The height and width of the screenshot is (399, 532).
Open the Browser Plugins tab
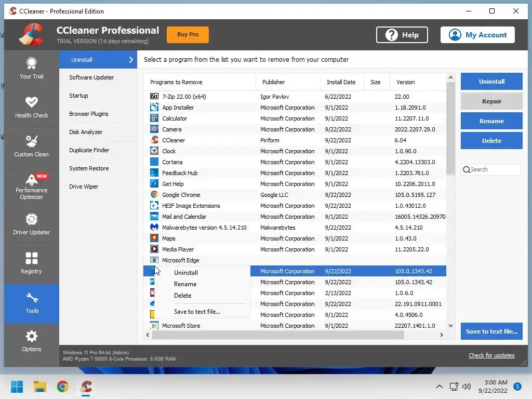(98, 114)
